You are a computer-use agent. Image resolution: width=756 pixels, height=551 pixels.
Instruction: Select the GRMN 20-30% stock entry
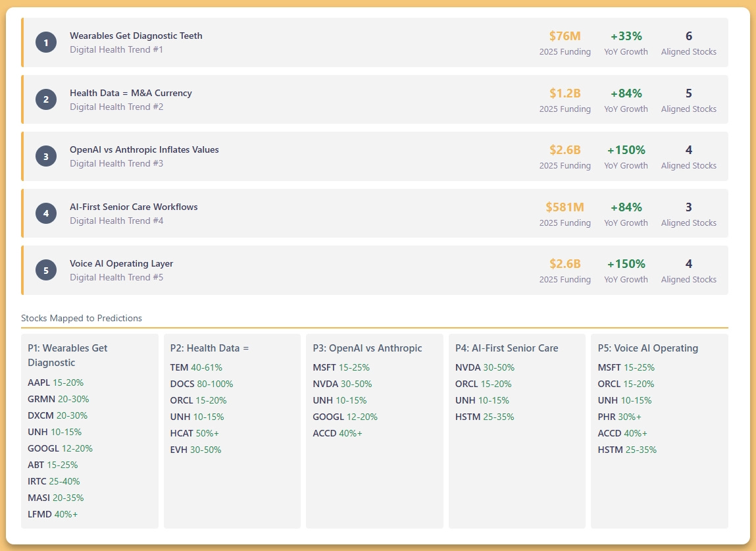click(59, 399)
